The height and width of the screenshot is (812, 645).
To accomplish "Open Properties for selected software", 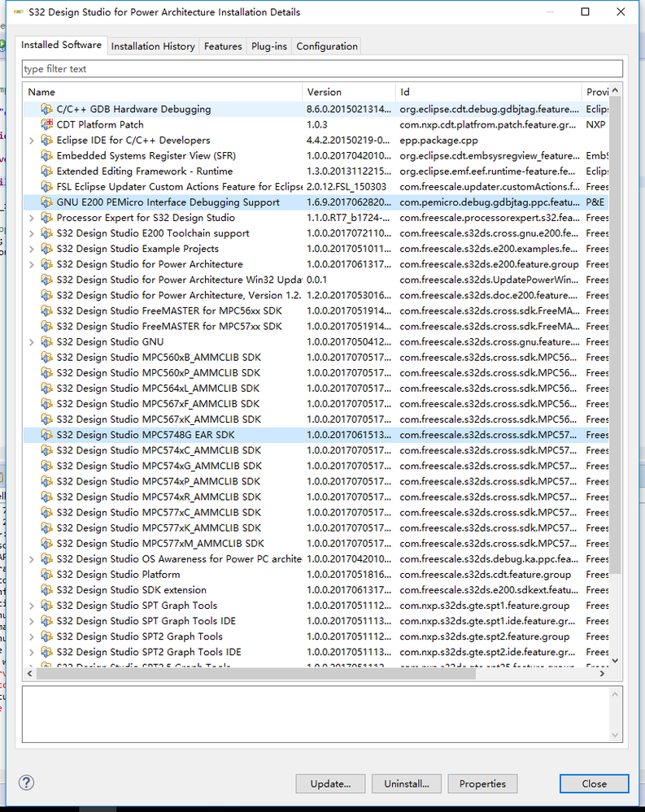I will tap(482, 784).
